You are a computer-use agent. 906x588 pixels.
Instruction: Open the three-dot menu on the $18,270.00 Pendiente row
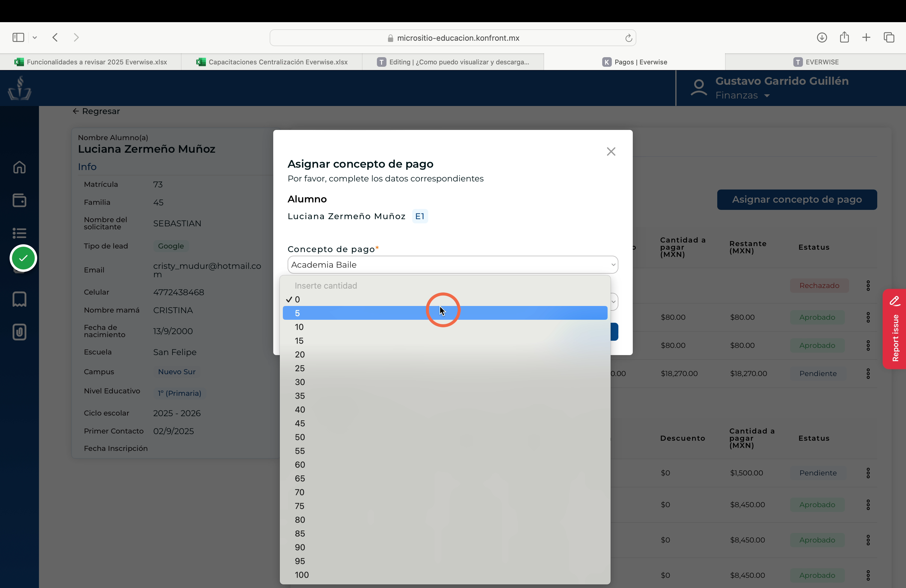point(868,374)
